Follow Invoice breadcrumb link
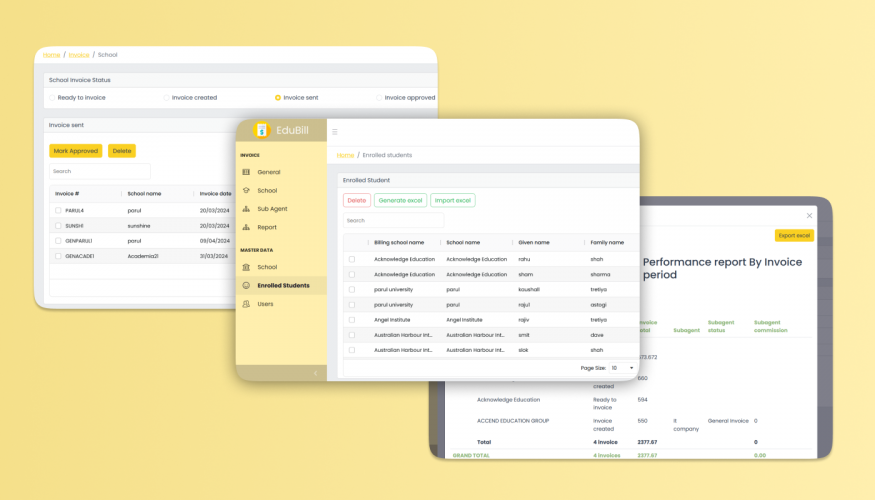The height and width of the screenshot is (500, 875). tap(79, 55)
